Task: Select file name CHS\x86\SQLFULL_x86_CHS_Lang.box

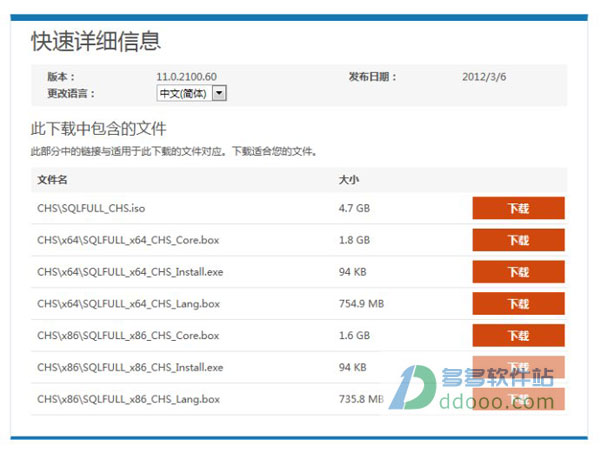Action: point(129,399)
